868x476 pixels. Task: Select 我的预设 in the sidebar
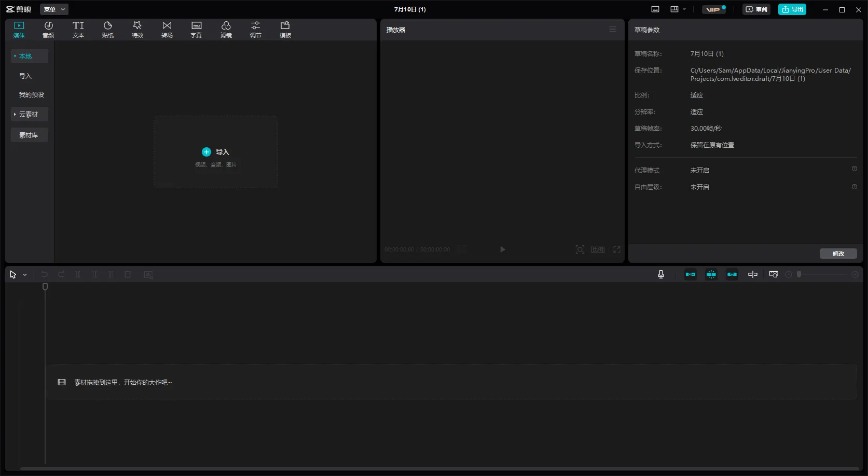[x=31, y=95]
